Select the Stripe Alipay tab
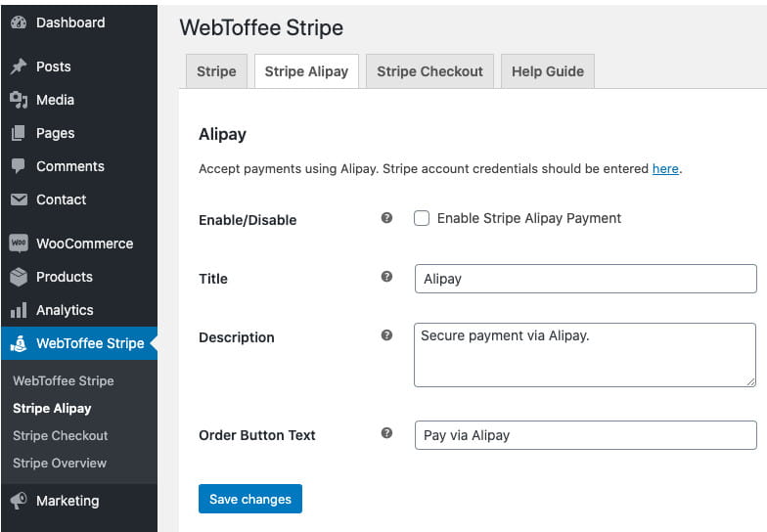Screen dimensions: 767x532 click(x=306, y=71)
